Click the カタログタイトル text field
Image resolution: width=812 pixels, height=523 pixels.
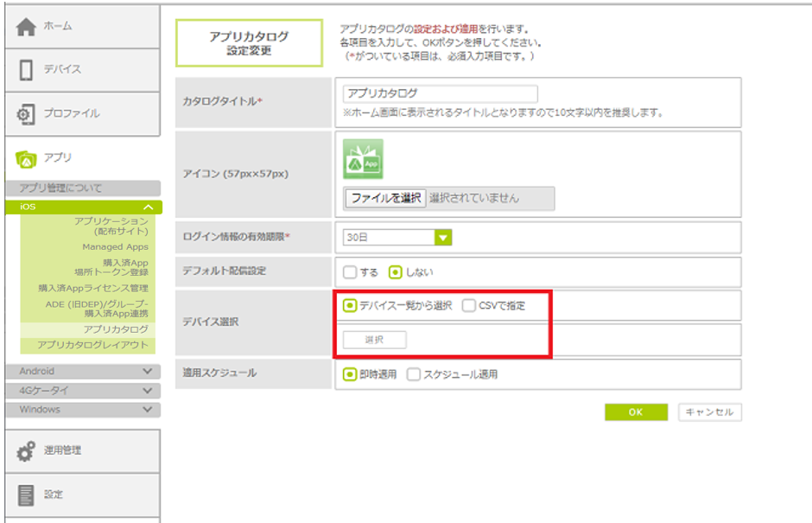[x=440, y=94]
